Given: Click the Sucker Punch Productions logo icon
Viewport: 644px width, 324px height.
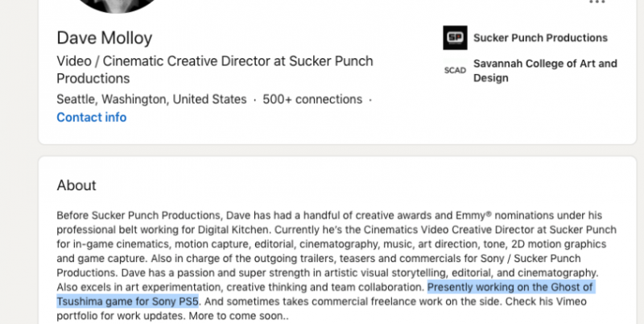Looking at the screenshot, I should 455,38.
